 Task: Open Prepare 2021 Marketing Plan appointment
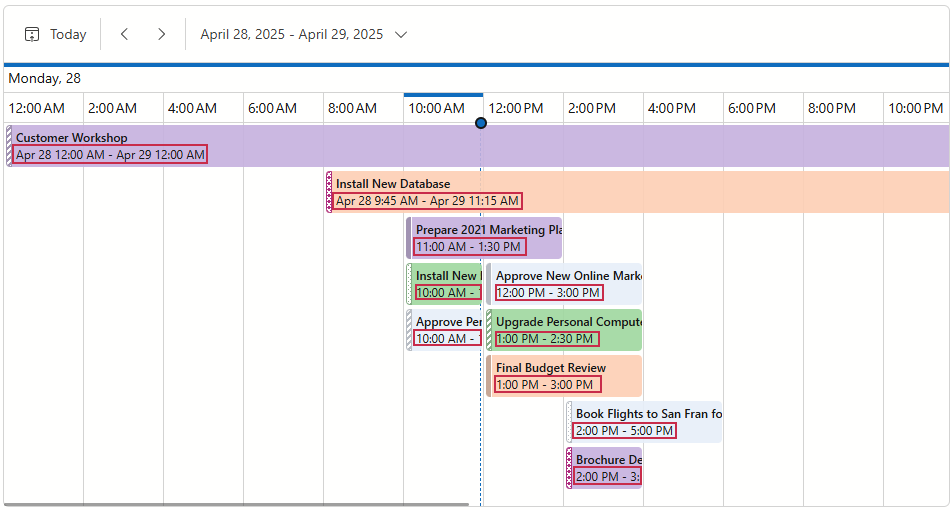click(x=484, y=238)
